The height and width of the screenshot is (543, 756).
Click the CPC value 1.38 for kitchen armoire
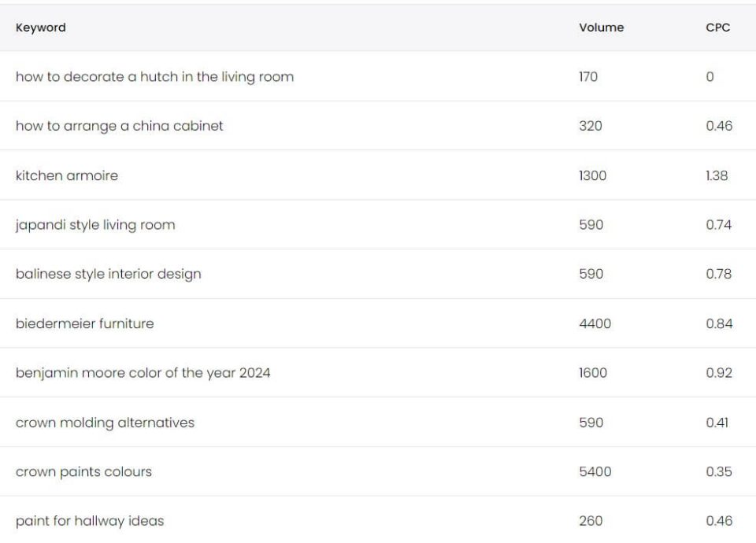[716, 175]
